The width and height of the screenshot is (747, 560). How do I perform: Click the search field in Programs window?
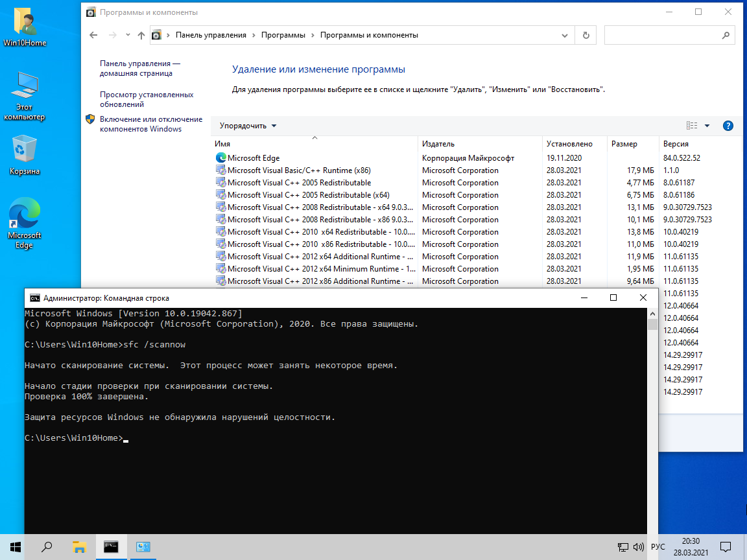tap(661, 36)
